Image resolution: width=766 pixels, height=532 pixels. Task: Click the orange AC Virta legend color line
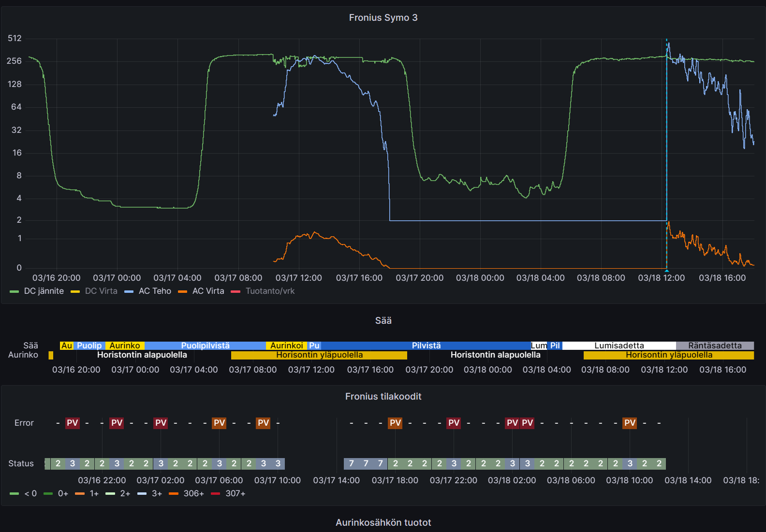(x=182, y=291)
